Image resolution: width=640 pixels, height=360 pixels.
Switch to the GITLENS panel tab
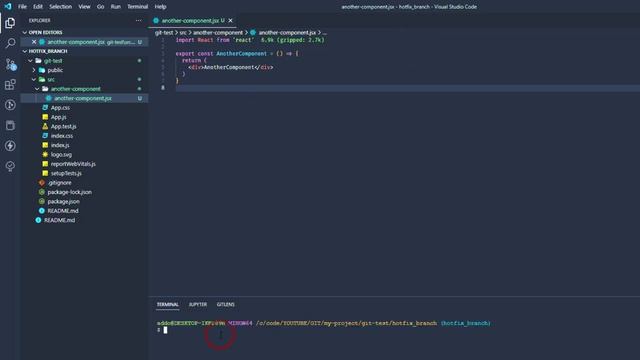tap(226, 304)
